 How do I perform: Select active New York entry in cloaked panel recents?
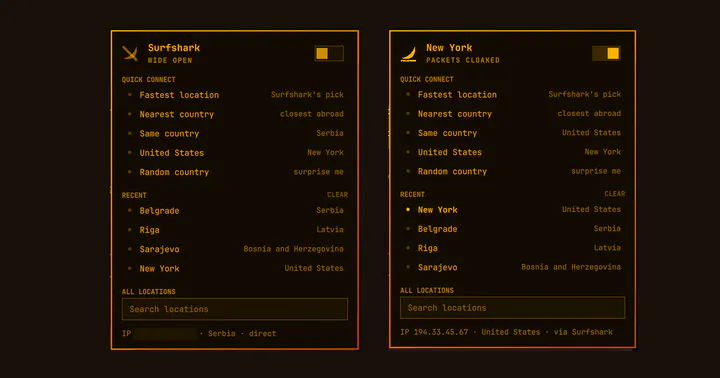coord(512,210)
